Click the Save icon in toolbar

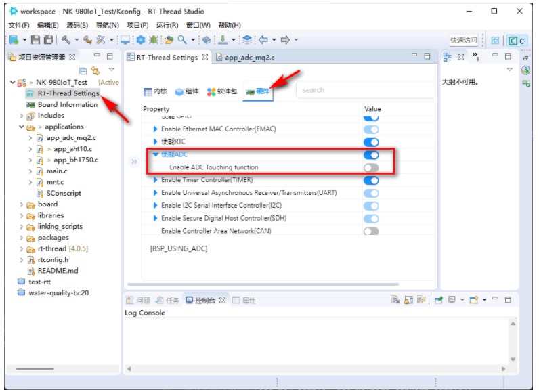(x=35, y=39)
